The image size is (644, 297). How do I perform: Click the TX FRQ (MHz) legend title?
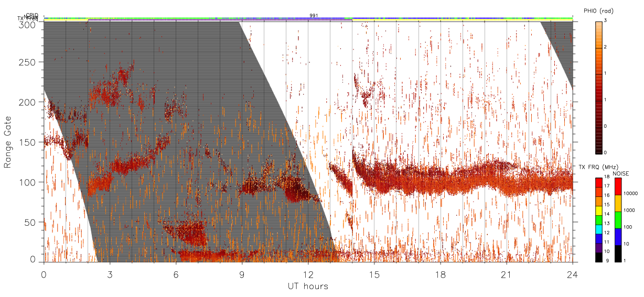pyautogui.click(x=598, y=167)
